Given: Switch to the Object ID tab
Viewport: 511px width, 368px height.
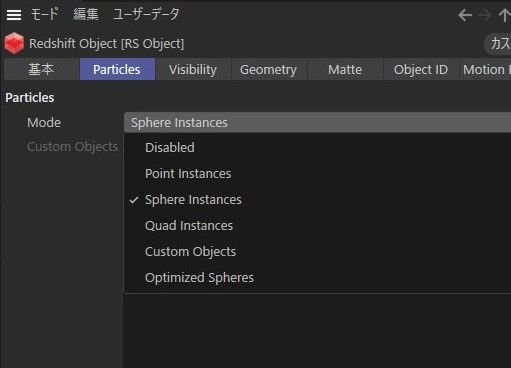Looking at the screenshot, I should point(421,69).
